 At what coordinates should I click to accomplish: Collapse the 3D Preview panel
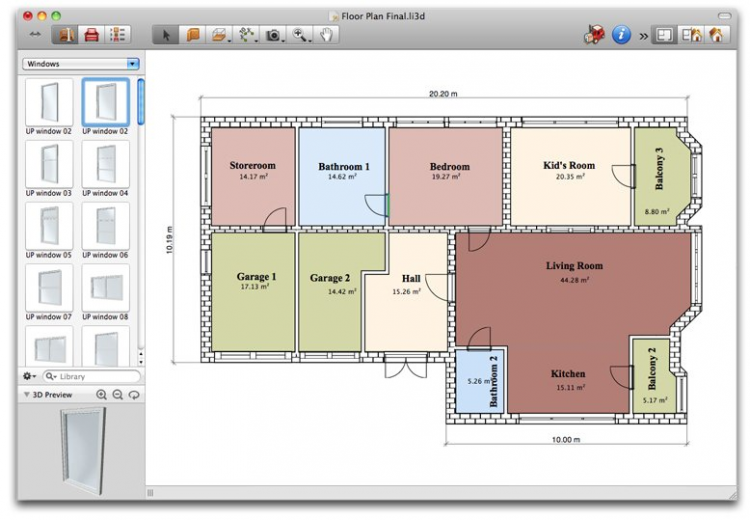pyautogui.click(x=27, y=395)
